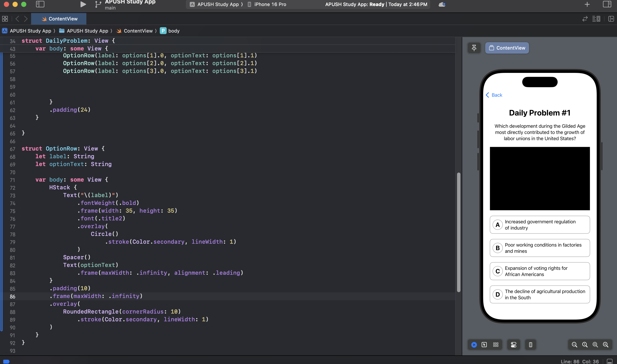Pin the canvas preview
The height and width of the screenshot is (364, 617).
(x=474, y=48)
